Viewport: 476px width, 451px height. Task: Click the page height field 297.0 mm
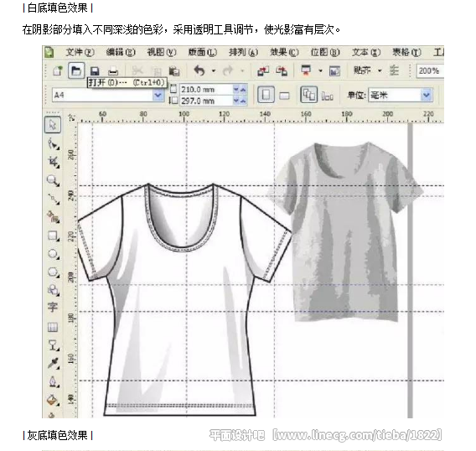coord(206,101)
